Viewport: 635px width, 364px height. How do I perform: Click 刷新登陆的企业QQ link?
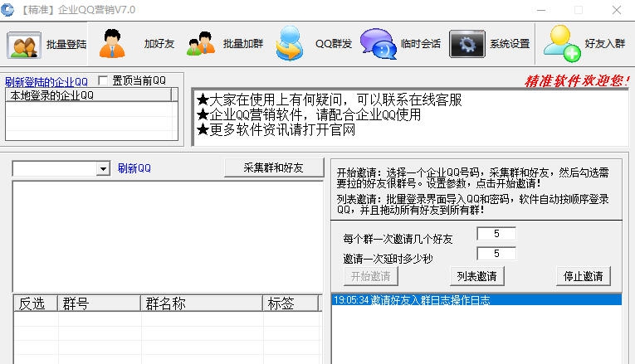46,82
